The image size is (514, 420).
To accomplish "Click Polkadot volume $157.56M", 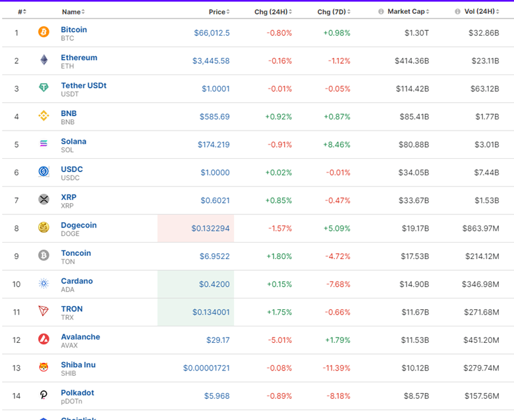I will click(x=482, y=396).
